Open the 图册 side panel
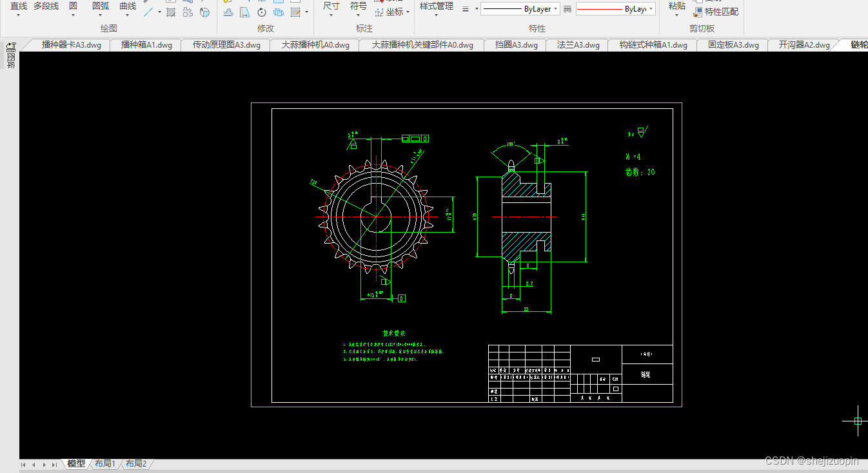Viewport: 868px width, 473px height. click(x=11, y=61)
